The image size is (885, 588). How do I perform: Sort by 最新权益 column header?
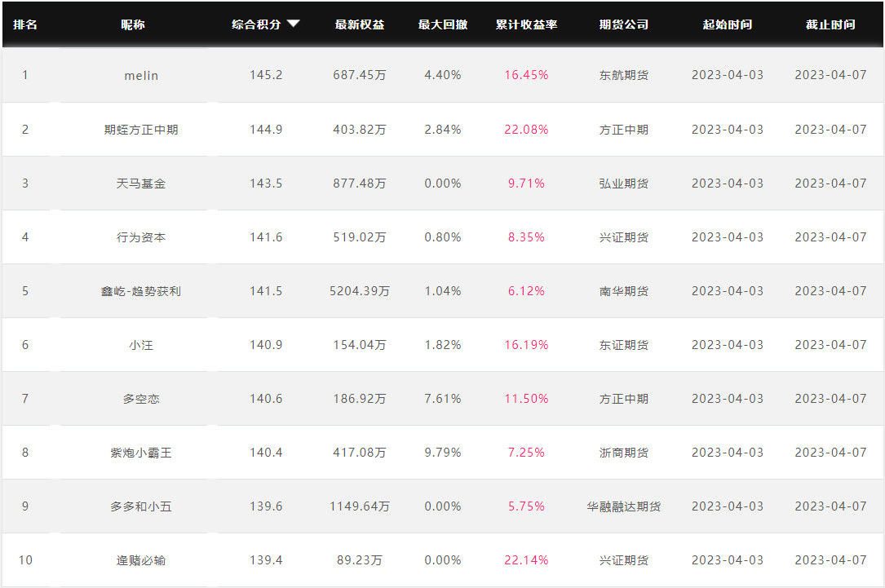pos(360,24)
